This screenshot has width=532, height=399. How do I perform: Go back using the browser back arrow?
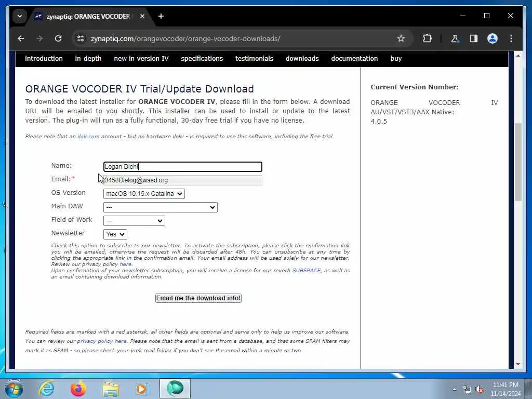[21, 38]
